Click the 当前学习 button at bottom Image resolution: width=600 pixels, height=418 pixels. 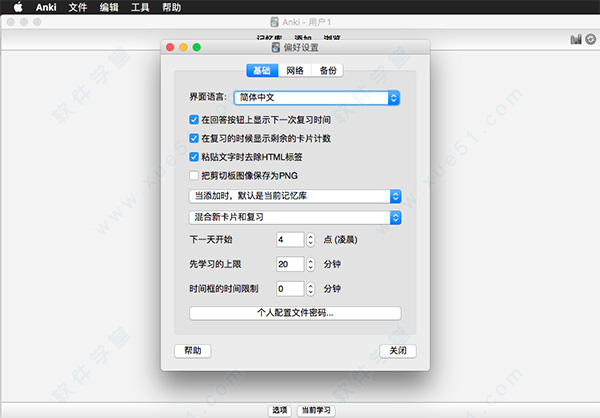point(316,410)
